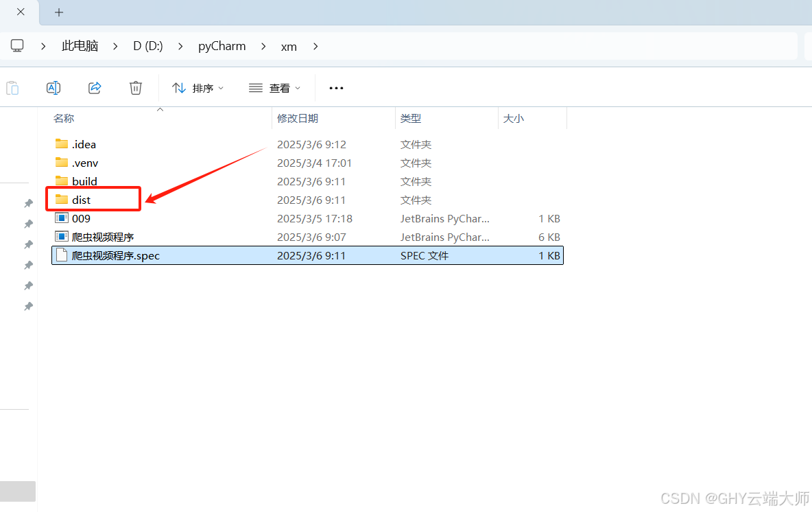812x512 pixels.
Task: Click the 6 KB size cell
Action: (549, 237)
